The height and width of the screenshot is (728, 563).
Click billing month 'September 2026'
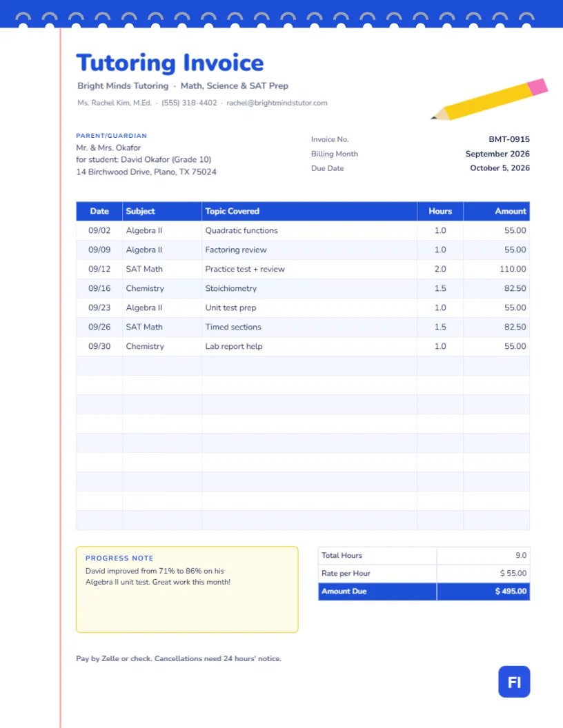497,154
